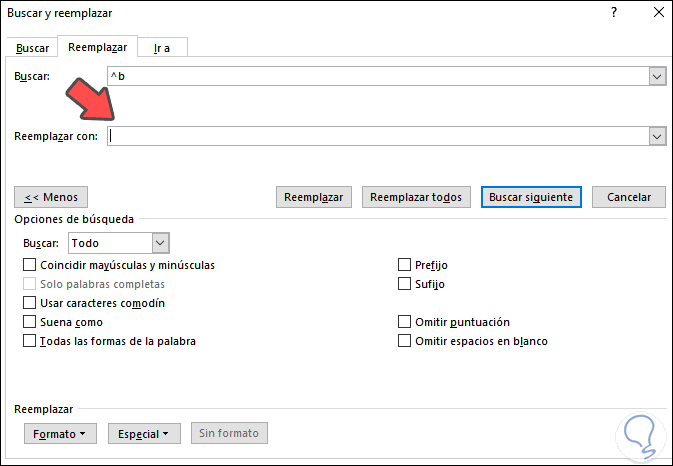The width and height of the screenshot is (673, 466).
Task: Close the Buscar y reemplazar dialog
Action: coord(656,13)
